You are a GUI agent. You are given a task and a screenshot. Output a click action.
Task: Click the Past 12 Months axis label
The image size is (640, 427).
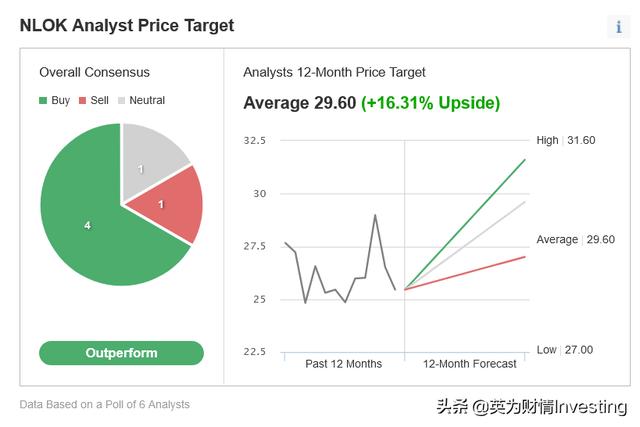343,364
